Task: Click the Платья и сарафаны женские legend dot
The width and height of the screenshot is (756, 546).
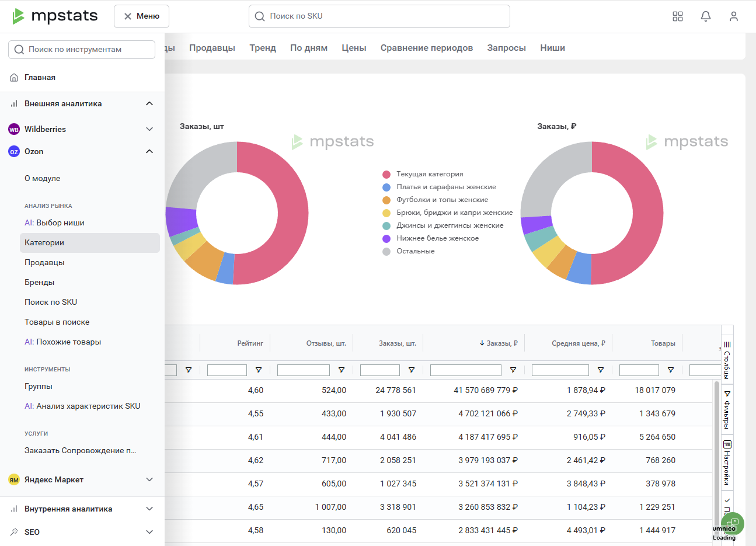Action: tap(386, 187)
